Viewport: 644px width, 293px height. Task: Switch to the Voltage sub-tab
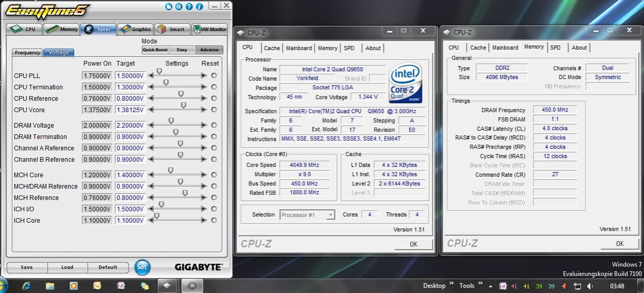tap(59, 52)
